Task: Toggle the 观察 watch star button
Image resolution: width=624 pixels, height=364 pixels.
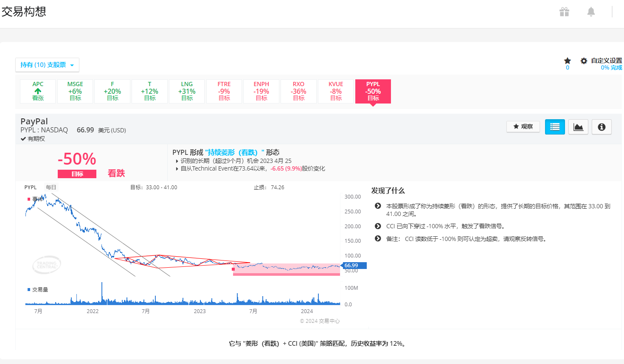Action: [x=523, y=126]
